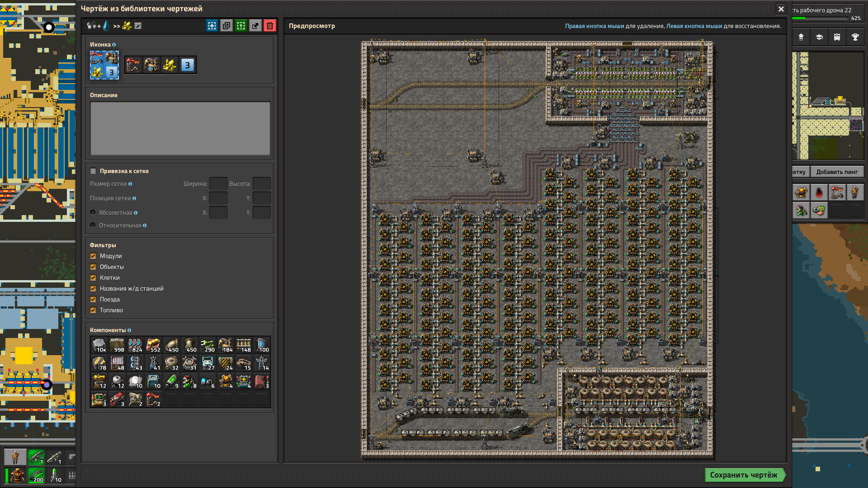
Task: Select the fourth icon slot showing number 3
Action: point(188,65)
